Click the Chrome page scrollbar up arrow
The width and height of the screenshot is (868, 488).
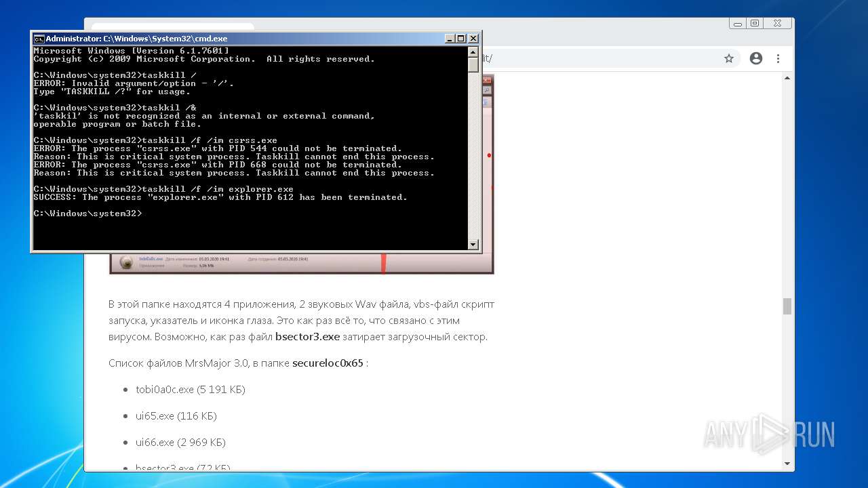click(x=787, y=79)
